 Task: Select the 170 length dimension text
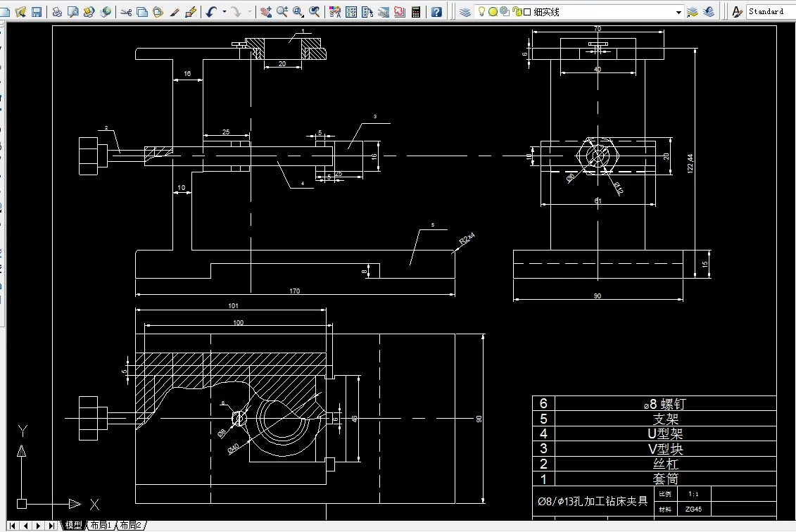coord(295,291)
